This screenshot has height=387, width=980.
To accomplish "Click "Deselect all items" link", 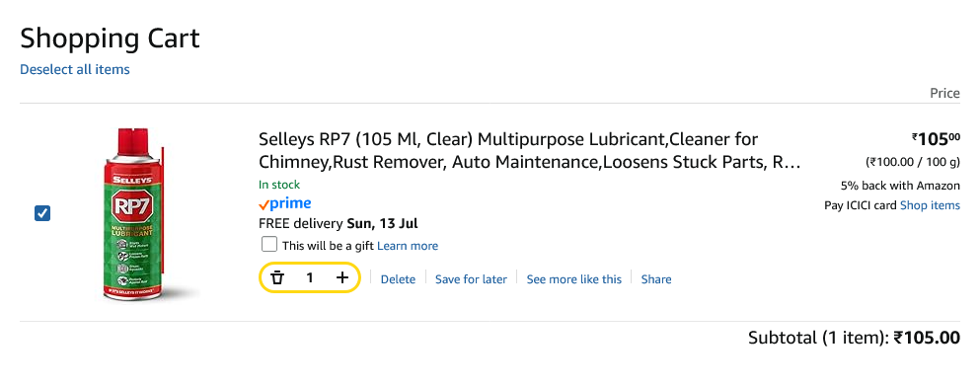I will pos(75,69).
